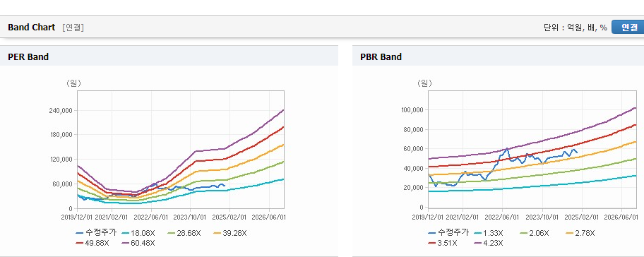Click the (원) unit label above PBR chart
Screen dimensions: 644x257
pos(424,83)
